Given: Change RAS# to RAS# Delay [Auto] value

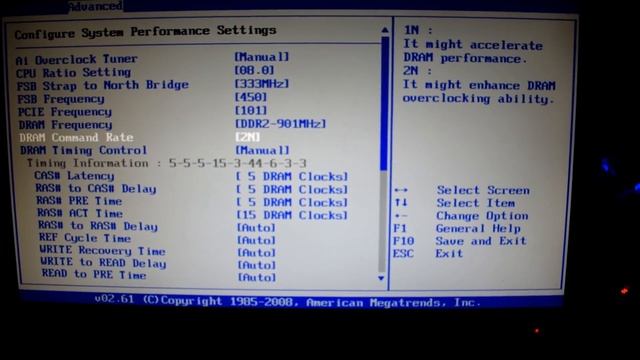Looking at the screenshot, I should pos(256,228).
